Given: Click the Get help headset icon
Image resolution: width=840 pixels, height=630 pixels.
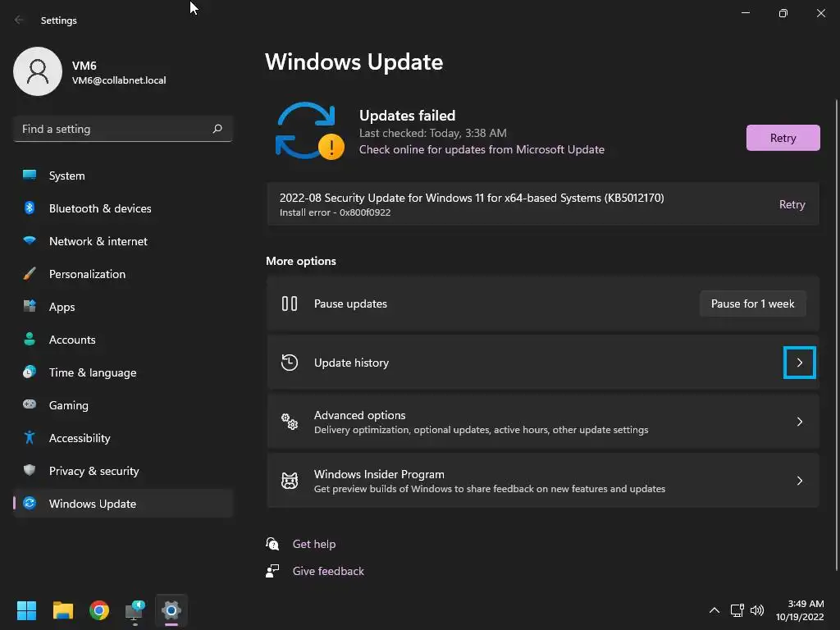Looking at the screenshot, I should 272,544.
